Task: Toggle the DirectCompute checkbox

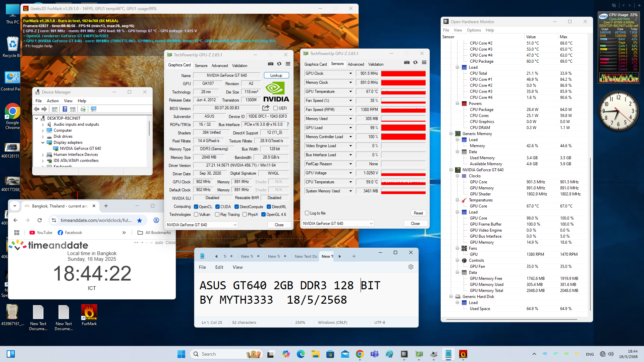Action: pos(236,207)
